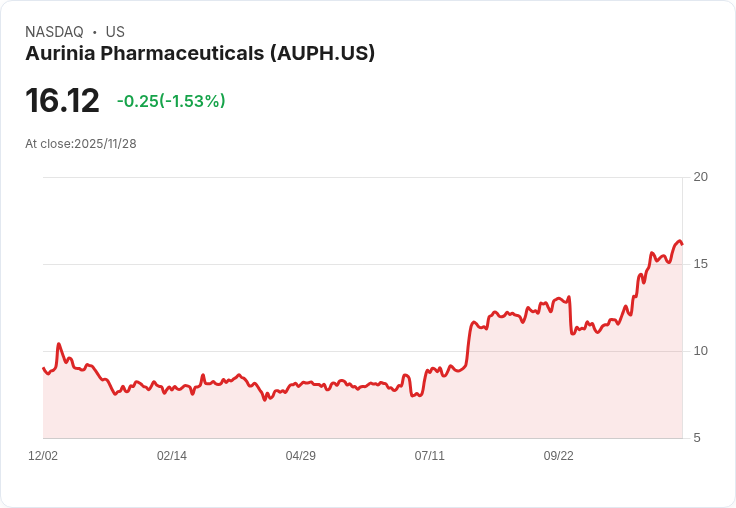Click the At close:2025/11/28 timestamp
Screen dimensions: 736x508
click(81, 144)
